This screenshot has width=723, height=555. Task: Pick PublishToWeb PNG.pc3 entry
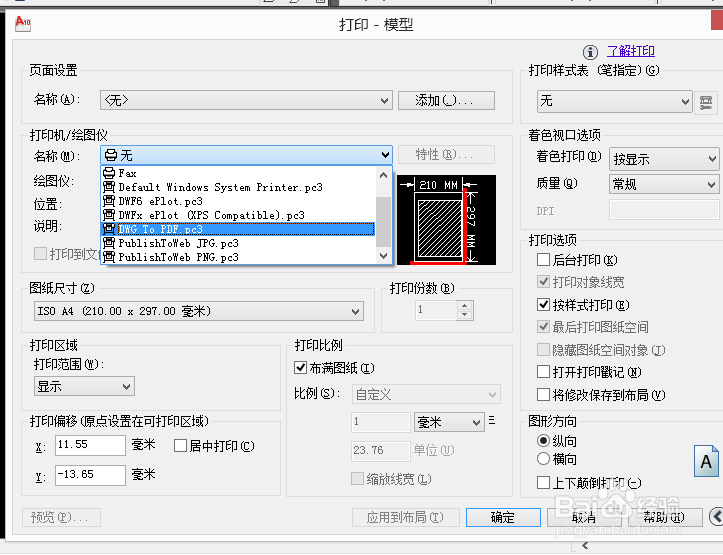point(239,257)
